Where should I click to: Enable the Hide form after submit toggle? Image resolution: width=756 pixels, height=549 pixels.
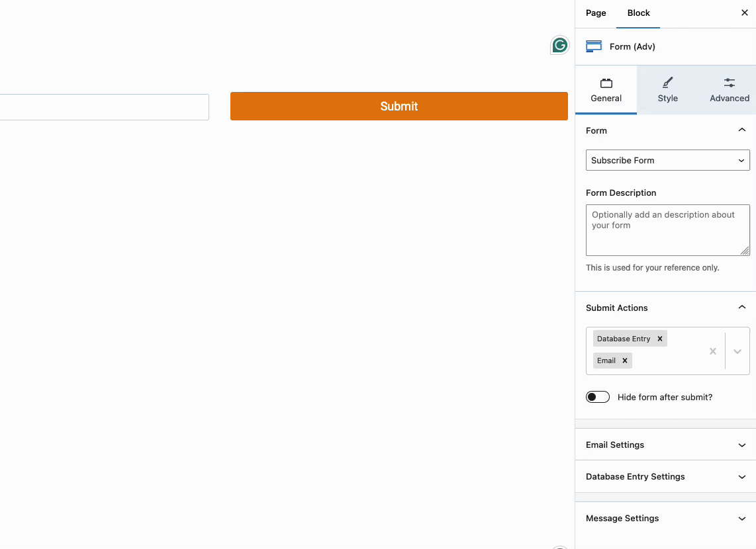[598, 397]
